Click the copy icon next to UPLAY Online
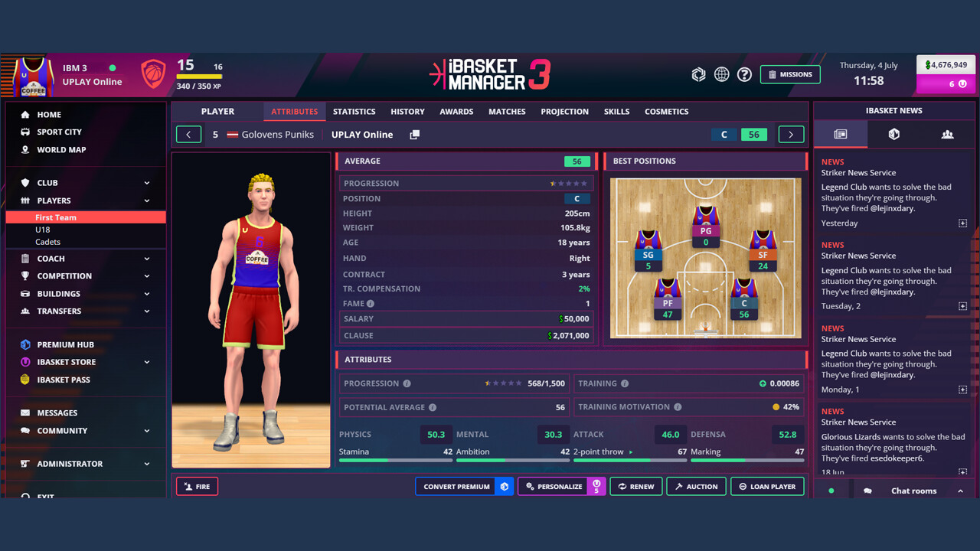980x551 pixels. [413, 134]
